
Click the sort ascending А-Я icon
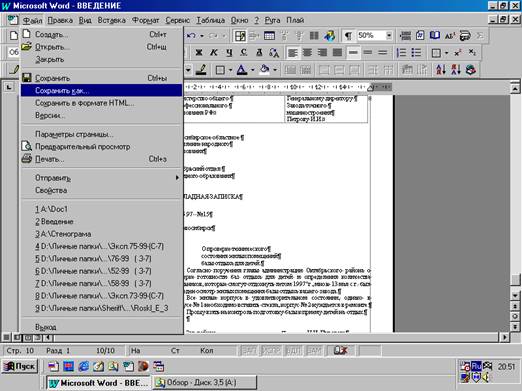click(x=441, y=70)
